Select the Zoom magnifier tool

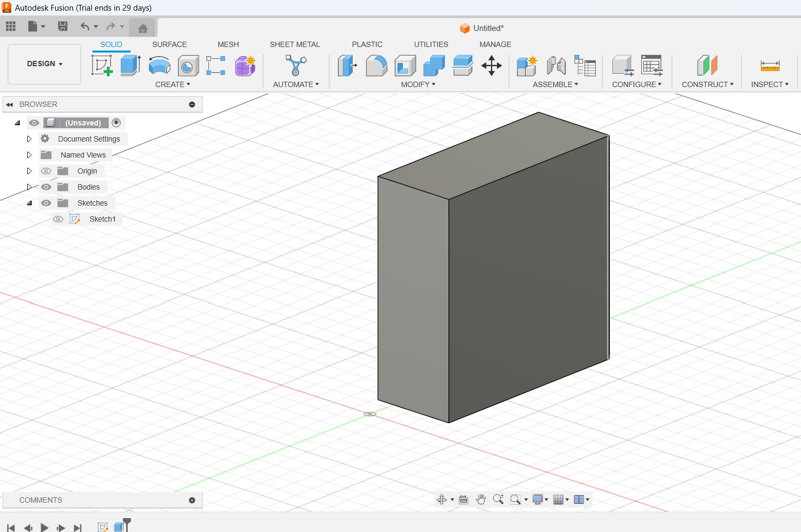click(498, 499)
